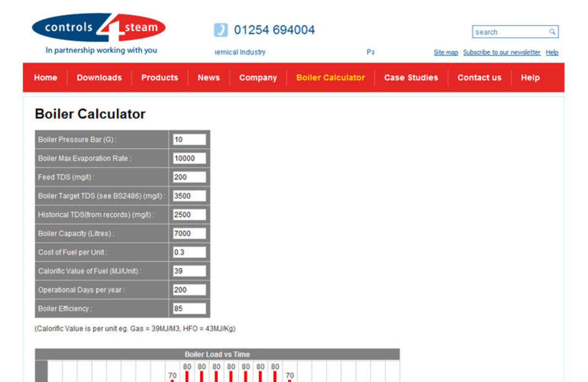The width and height of the screenshot is (588, 382).
Task: Navigate to Case Studies
Action: coord(411,78)
